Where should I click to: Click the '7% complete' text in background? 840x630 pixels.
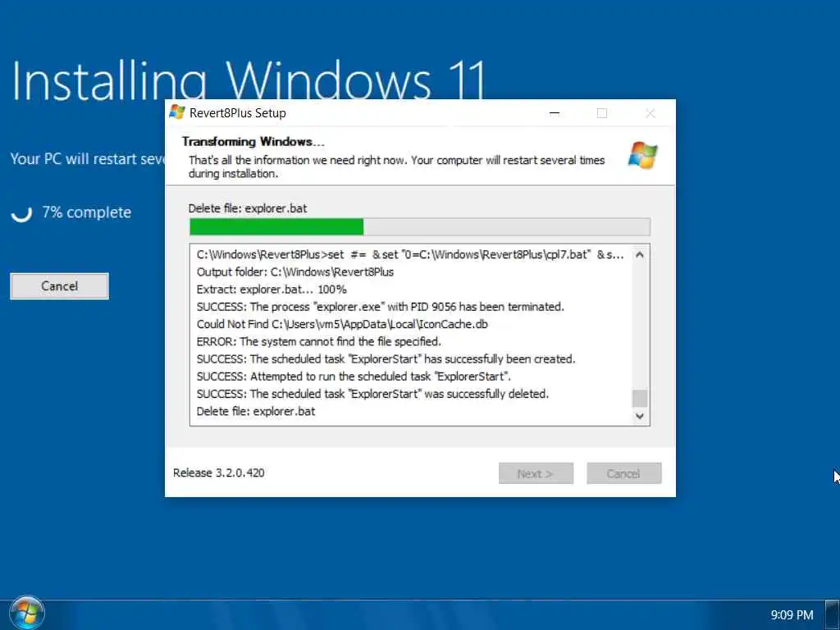[86, 212]
